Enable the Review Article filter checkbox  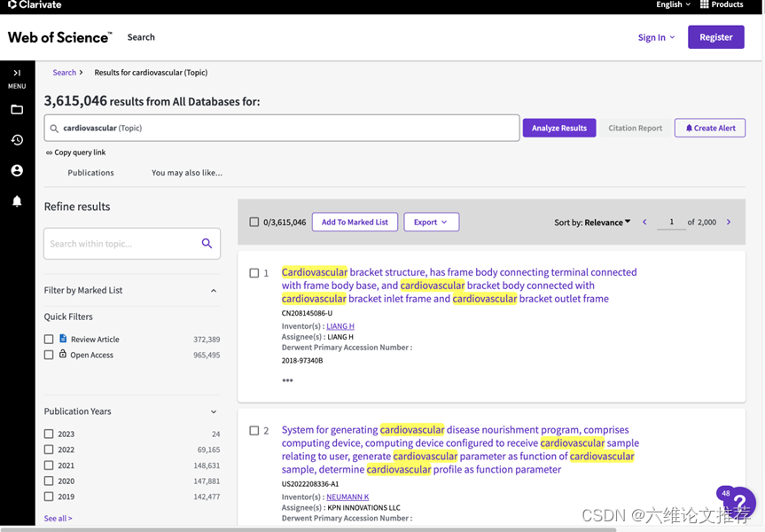(x=49, y=340)
